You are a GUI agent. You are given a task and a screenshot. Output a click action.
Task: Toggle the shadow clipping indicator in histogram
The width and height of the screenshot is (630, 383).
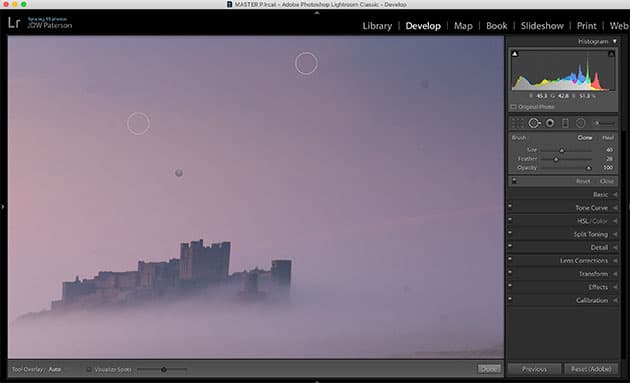(515, 53)
